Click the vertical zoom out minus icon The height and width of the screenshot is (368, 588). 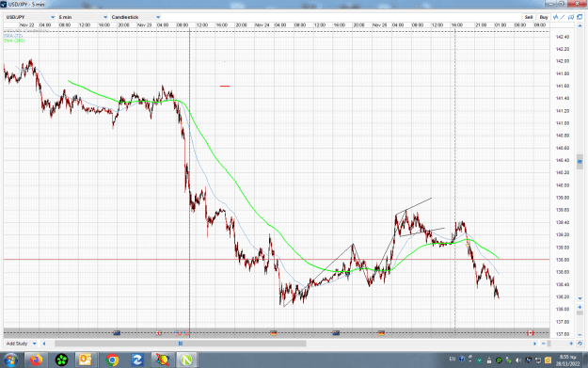(x=580, y=334)
